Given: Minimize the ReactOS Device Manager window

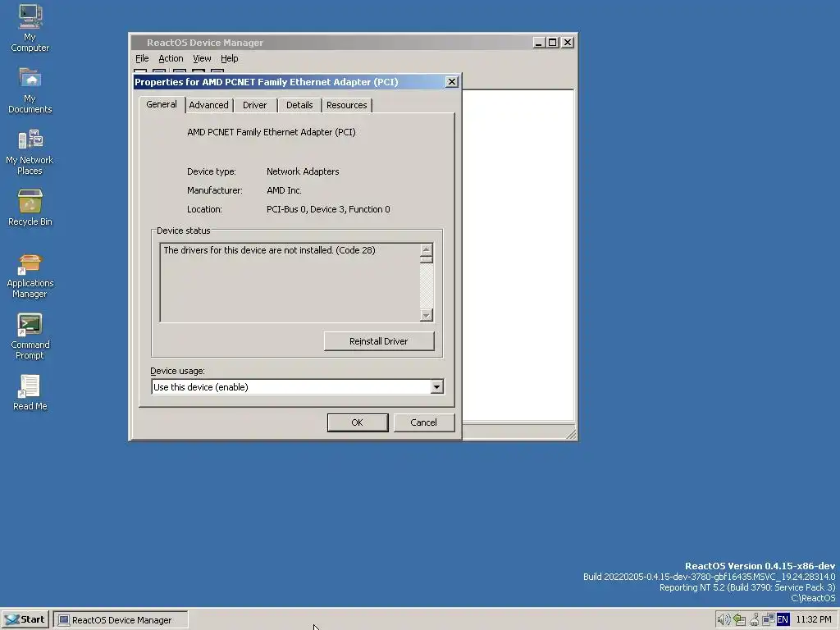Looking at the screenshot, I should 539,43.
